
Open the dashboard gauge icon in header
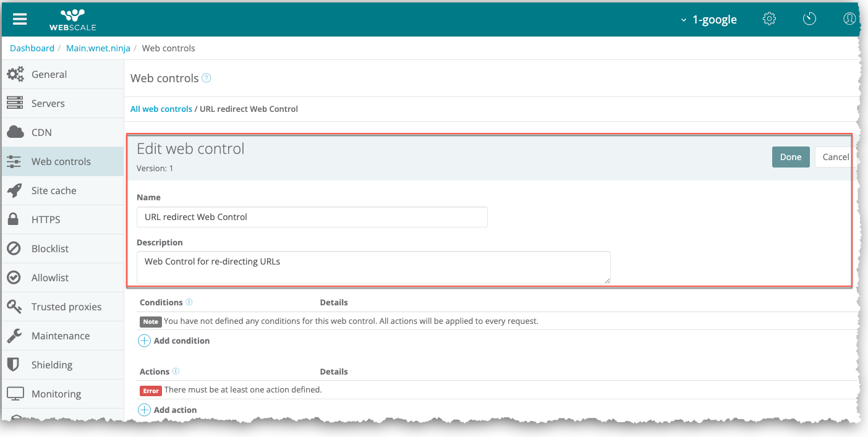point(809,19)
